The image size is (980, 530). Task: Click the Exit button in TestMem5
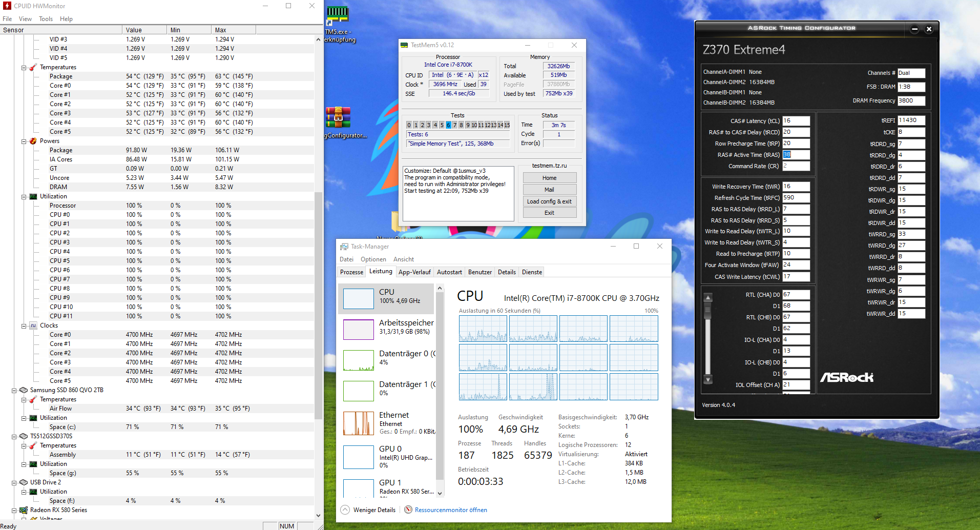click(550, 213)
